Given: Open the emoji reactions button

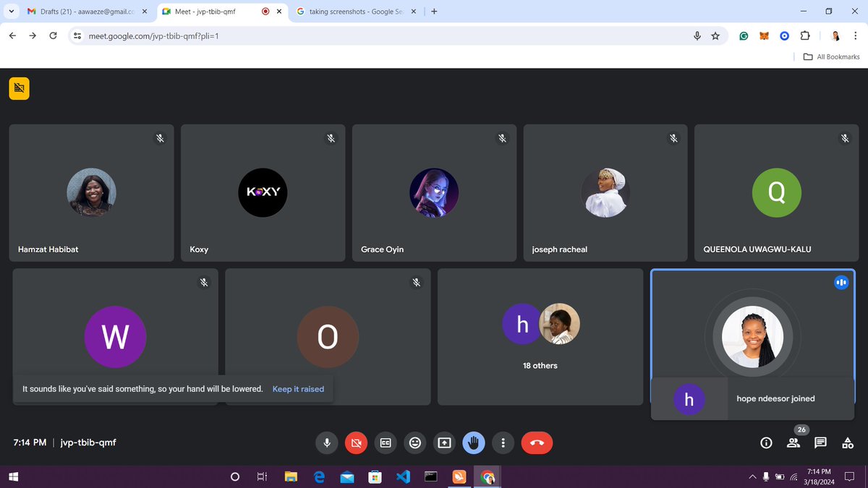Looking at the screenshot, I should (415, 442).
